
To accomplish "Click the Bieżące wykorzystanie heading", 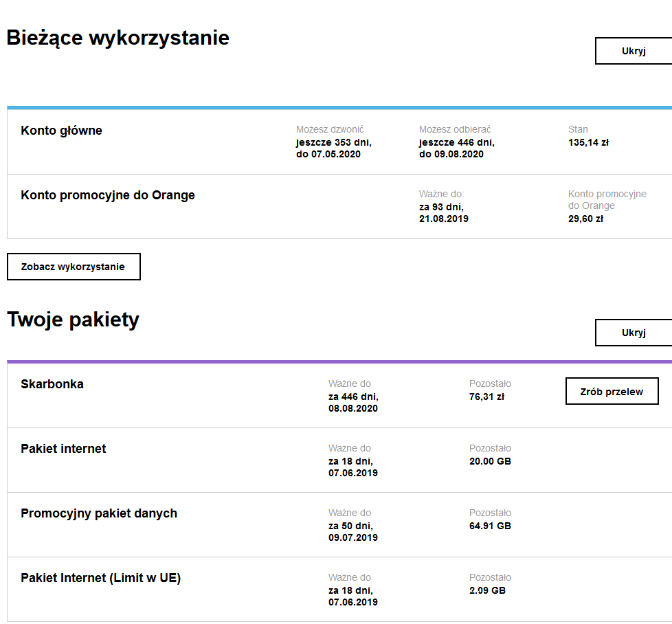I will click(x=117, y=38).
